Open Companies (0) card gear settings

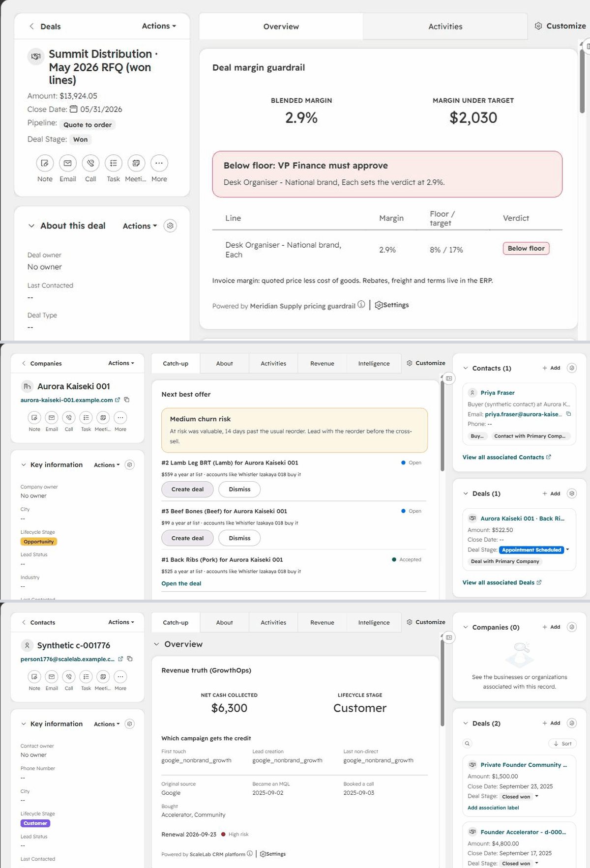coord(572,627)
